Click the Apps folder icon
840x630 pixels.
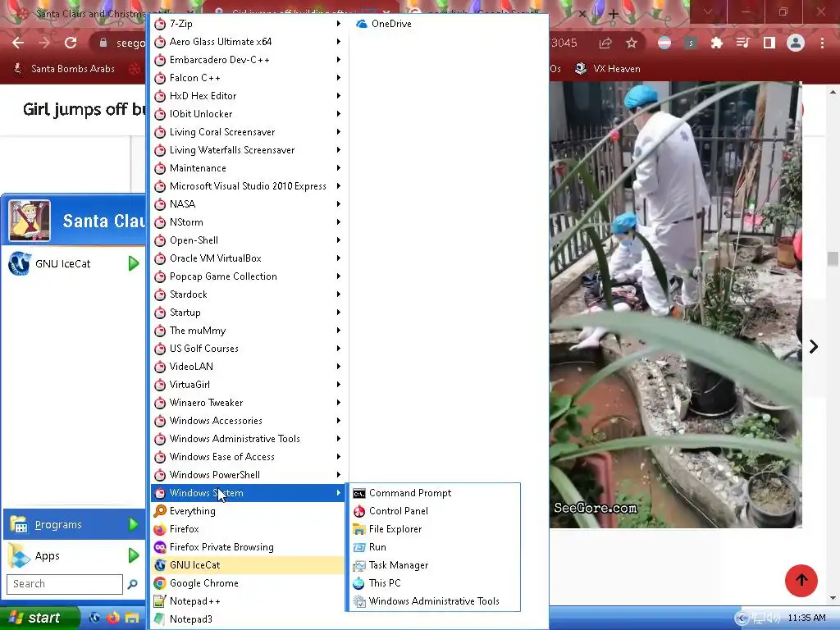click(19, 555)
